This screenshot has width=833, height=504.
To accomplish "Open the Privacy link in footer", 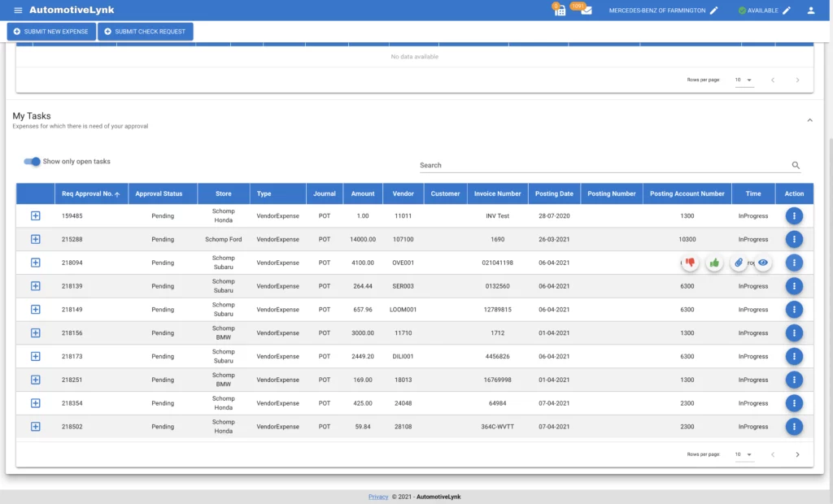I will (378, 497).
